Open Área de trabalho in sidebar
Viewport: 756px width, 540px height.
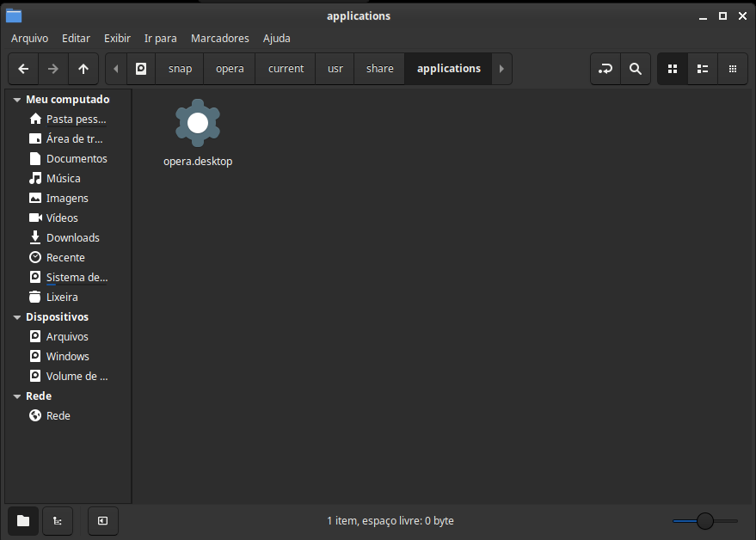[x=68, y=138]
